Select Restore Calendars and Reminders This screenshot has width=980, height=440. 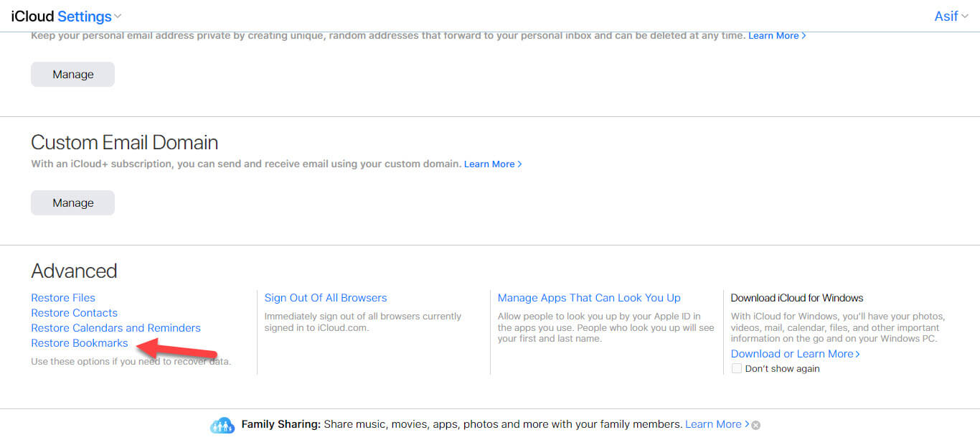(x=116, y=328)
